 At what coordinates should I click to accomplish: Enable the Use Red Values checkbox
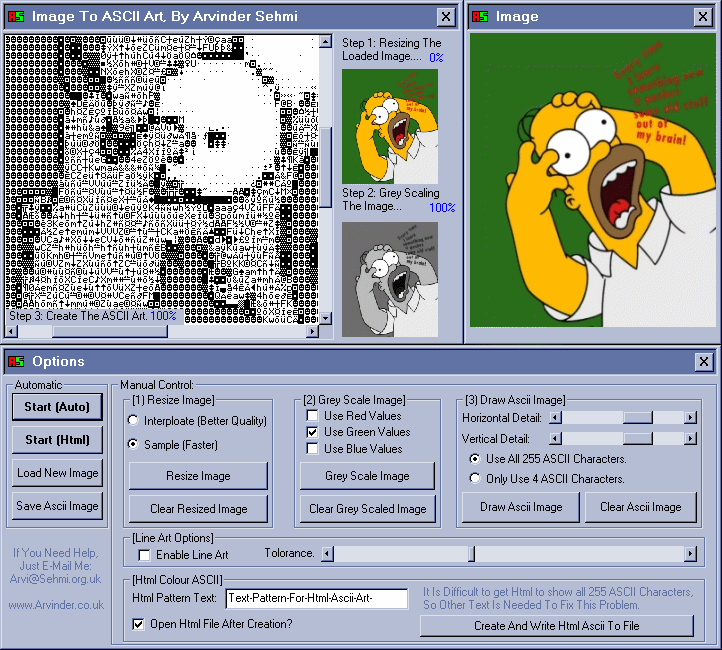click(312, 416)
